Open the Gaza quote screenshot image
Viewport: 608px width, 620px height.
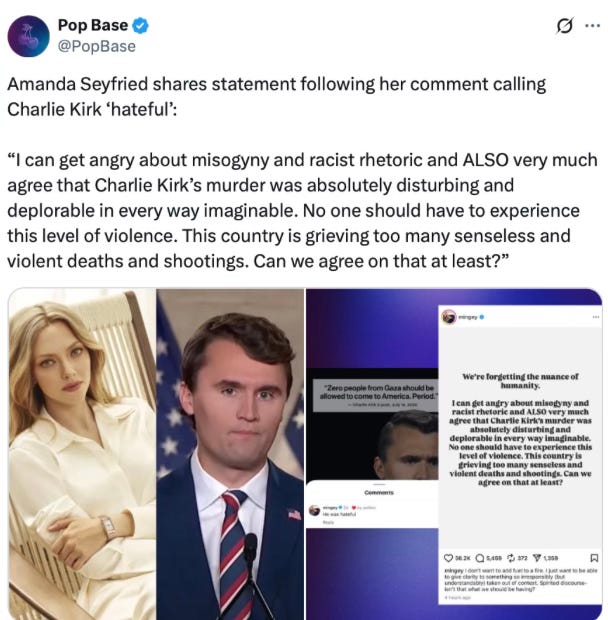[372, 424]
